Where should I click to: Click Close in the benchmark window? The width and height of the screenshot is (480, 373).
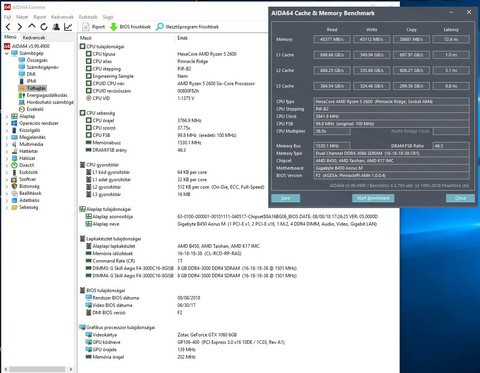460,198
